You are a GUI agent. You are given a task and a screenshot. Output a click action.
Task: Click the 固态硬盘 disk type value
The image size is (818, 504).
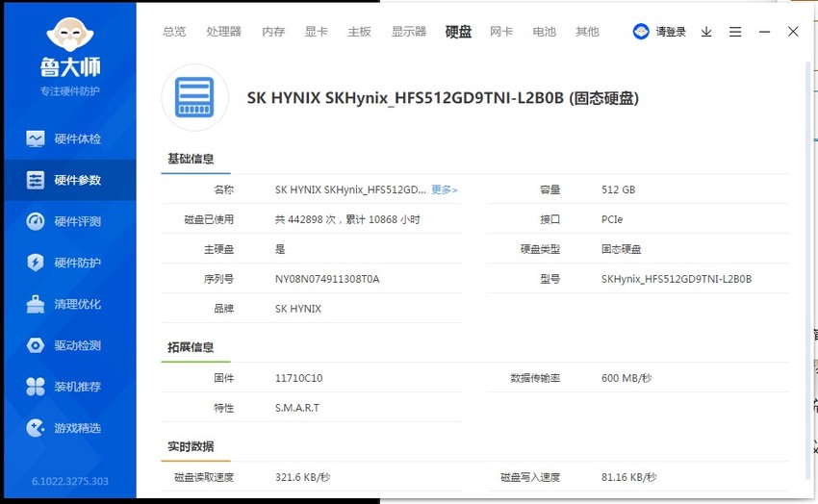click(621, 249)
